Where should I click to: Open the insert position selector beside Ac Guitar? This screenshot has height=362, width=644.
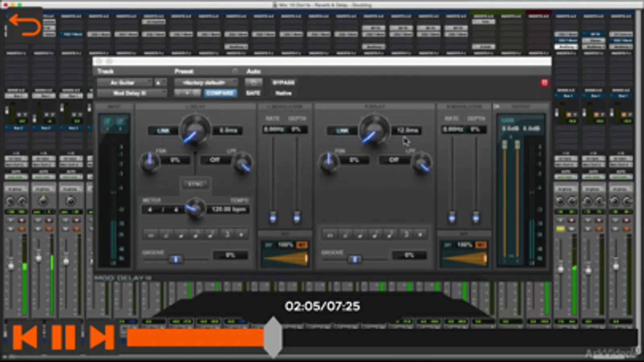pos(160,82)
